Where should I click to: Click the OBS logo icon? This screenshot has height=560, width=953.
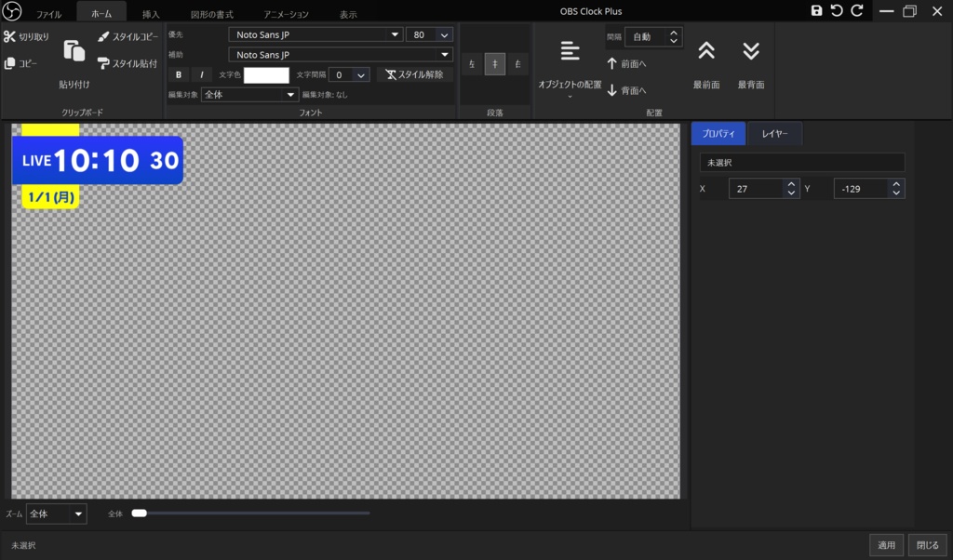(11, 10)
